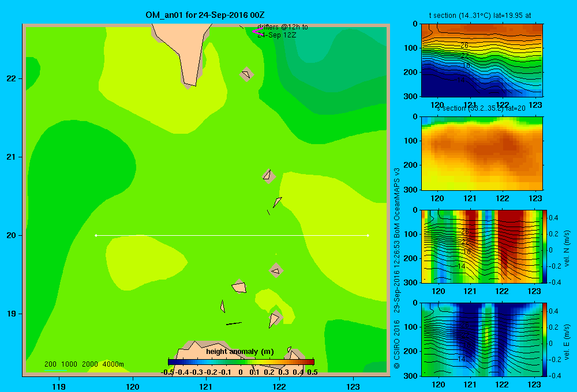
Task: Click contour label 14 in the temperature section
Action: (460, 80)
